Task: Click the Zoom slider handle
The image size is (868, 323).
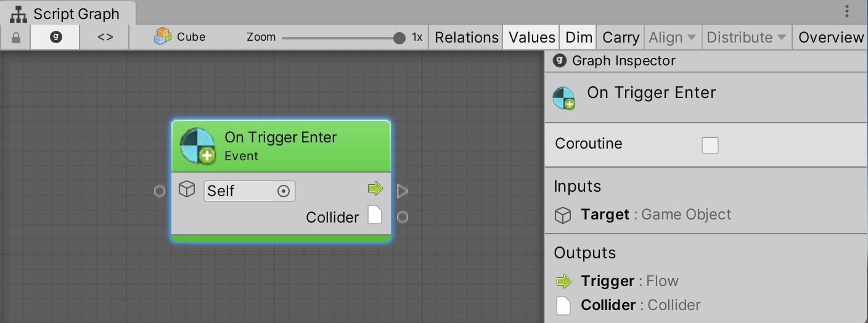Action: (399, 38)
